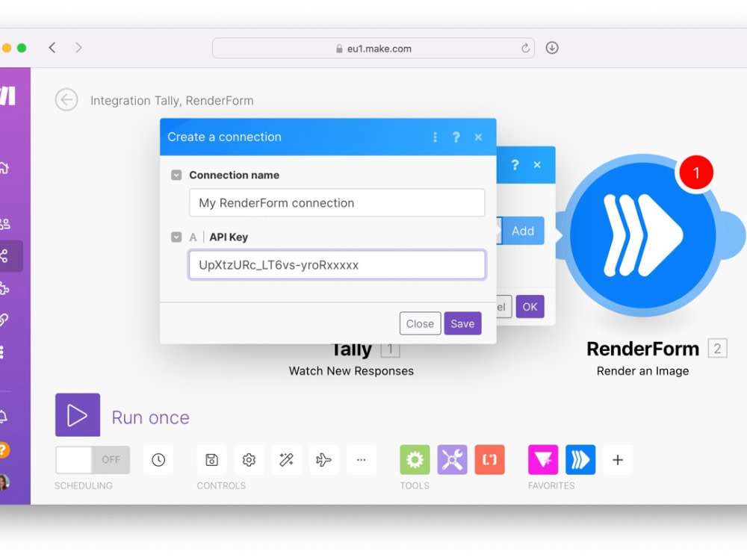The width and height of the screenshot is (747, 560).
Task: Click the RenderForm module number 2 box
Action: [717, 349]
